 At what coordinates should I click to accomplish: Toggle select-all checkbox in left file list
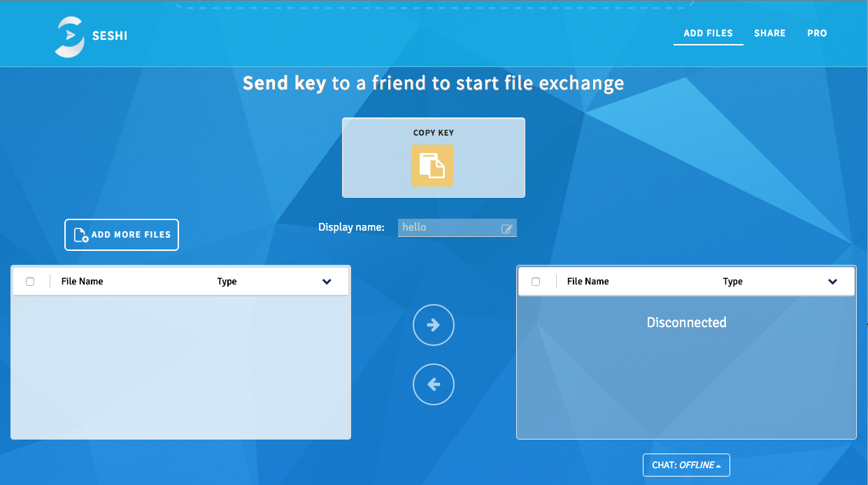(30, 282)
